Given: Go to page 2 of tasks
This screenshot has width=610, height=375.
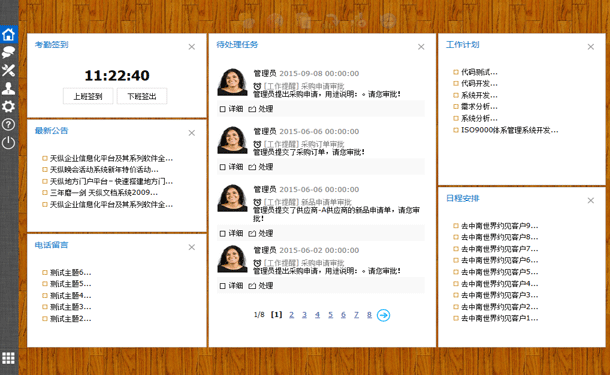Looking at the screenshot, I should pos(291,315).
